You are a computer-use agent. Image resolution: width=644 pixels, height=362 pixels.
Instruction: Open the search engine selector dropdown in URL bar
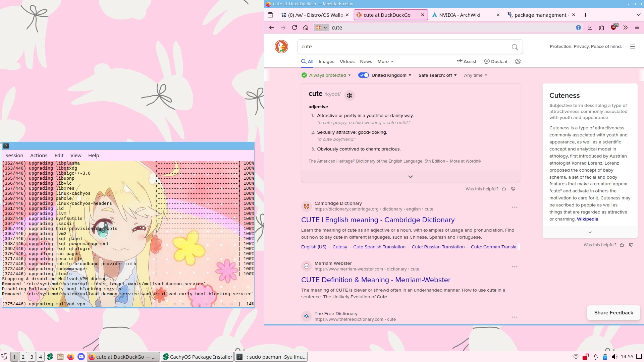tap(321, 28)
